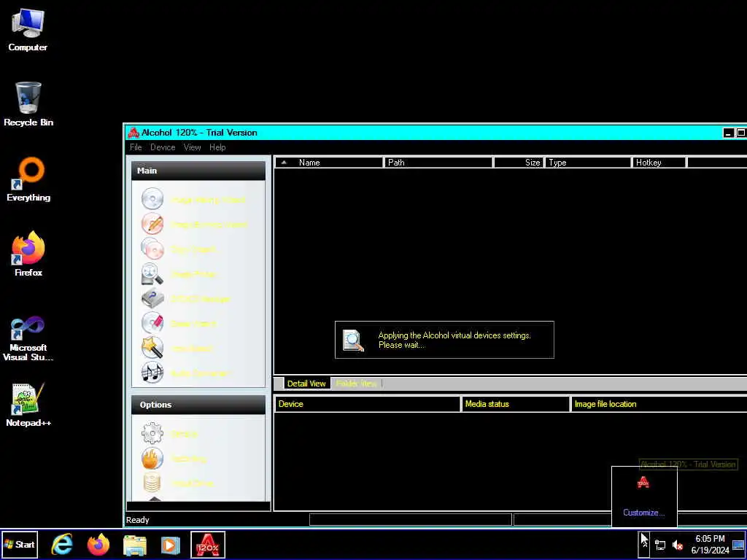
Task: Open Internet Explorer from the taskbar
Action: pyautogui.click(x=63, y=544)
